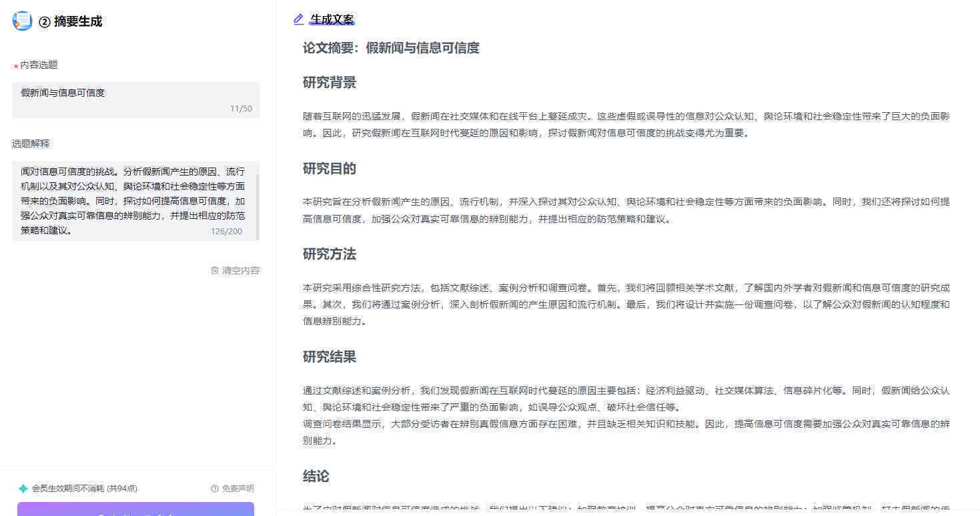Click the document app logo icon
The height and width of the screenshot is (516, 980).
click(22, 21)
